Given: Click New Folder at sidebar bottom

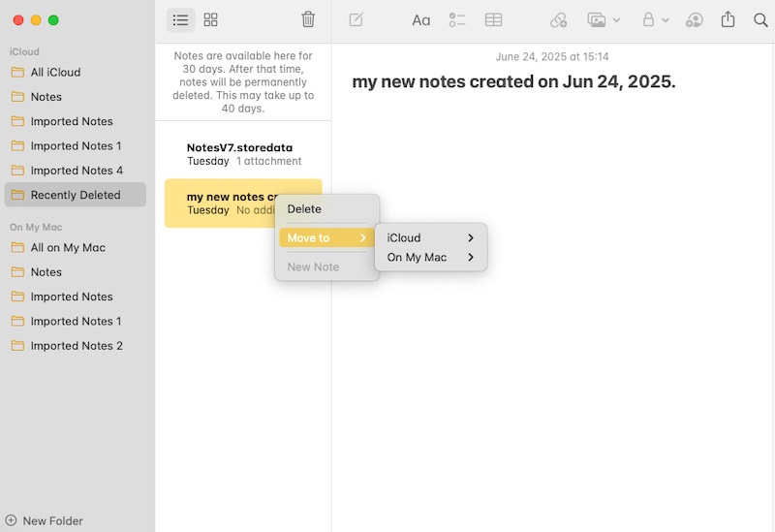Looking at the screenshot, I should pos(45,520).
